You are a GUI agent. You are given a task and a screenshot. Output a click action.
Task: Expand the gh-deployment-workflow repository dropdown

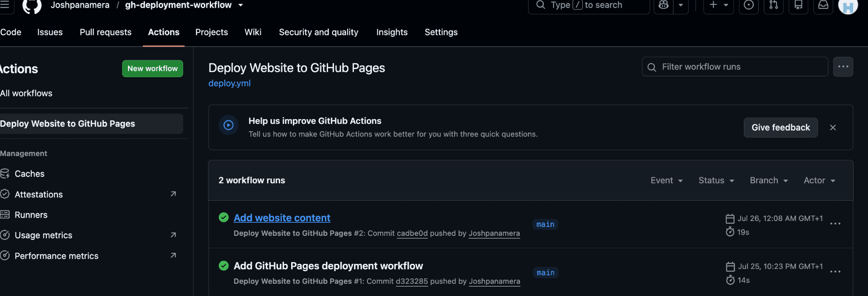point(241,5)
